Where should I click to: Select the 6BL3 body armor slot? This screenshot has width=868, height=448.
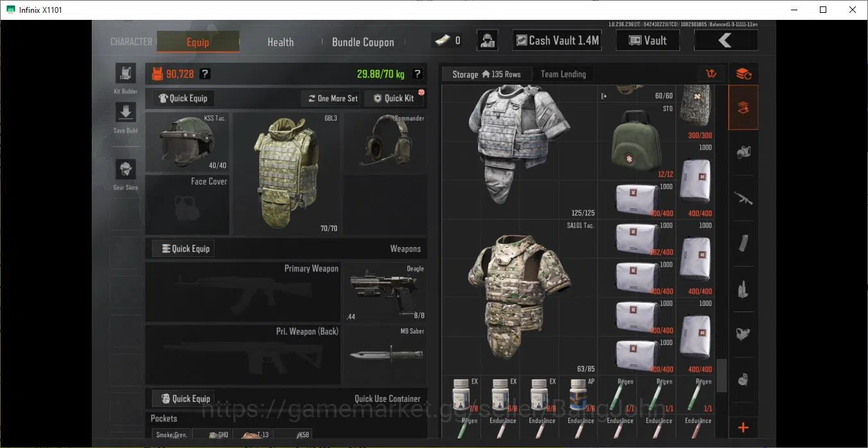point(287,174)
